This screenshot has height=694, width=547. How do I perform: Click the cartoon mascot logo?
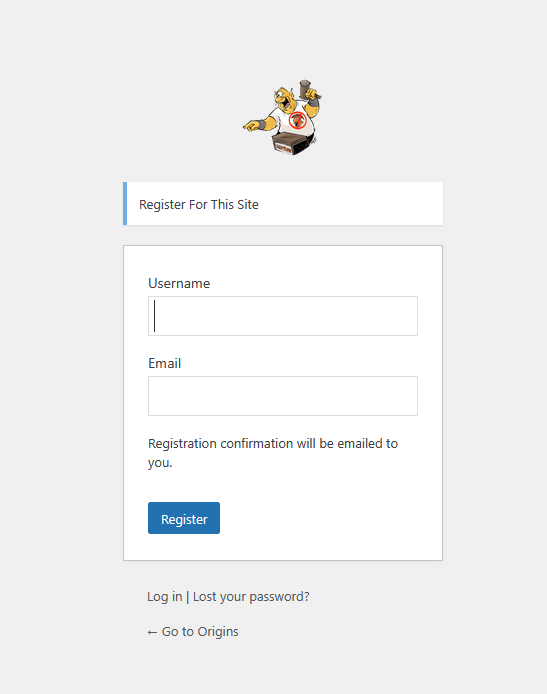(x=282, y=117)
